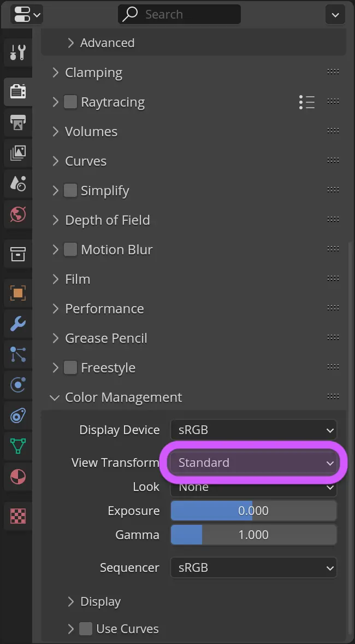Open the World properties tab
The image size is (355, 644).
point(17,214)
